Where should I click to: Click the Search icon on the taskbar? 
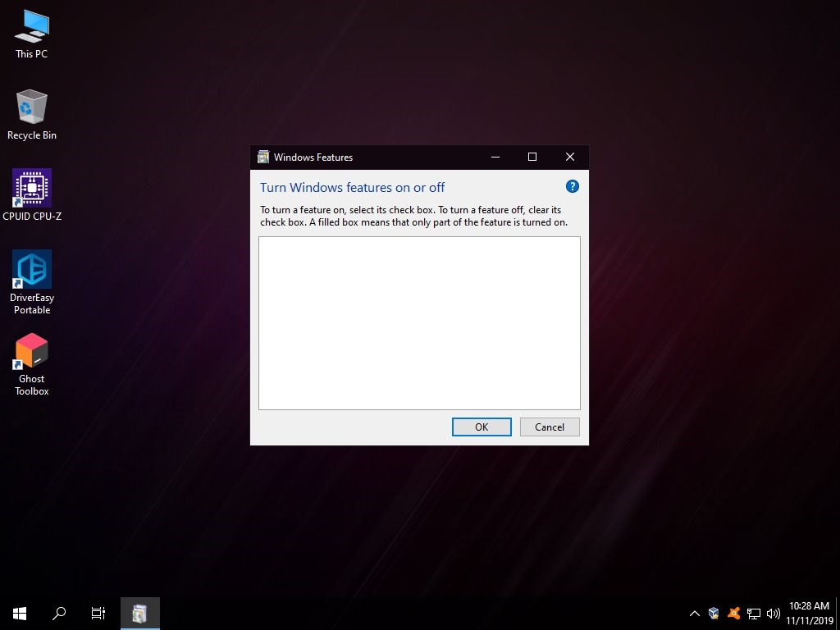pyautogui.click(x=58, y=613)
